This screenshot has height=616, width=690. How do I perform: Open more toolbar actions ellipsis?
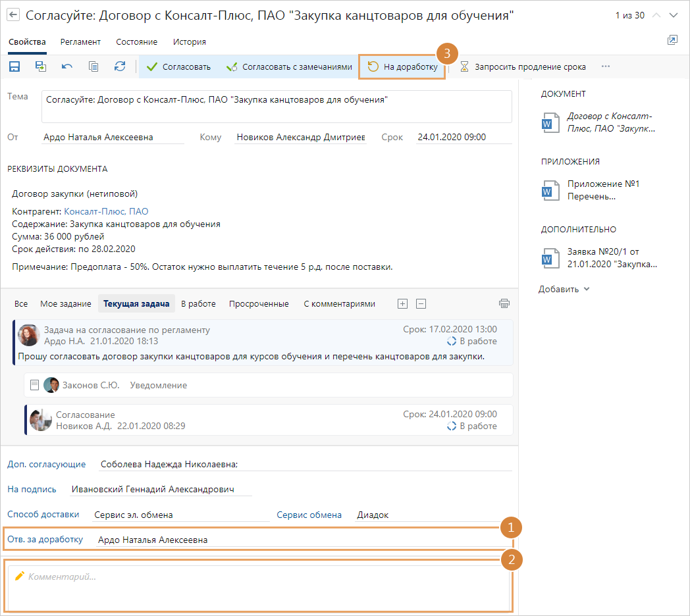pyautogui.click(x=606, y=66)
